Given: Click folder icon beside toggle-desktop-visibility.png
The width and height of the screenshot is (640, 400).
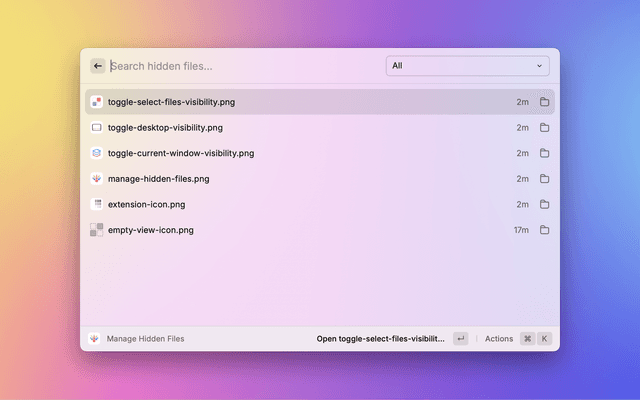Looking at the screenshot, I should pyautogui.click(x=545, y=128).
